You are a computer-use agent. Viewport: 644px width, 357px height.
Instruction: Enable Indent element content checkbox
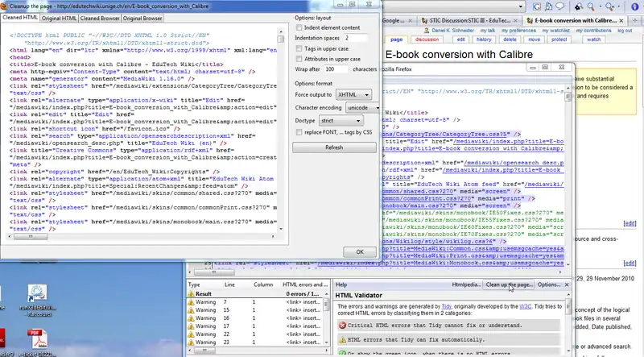[299, 27]
